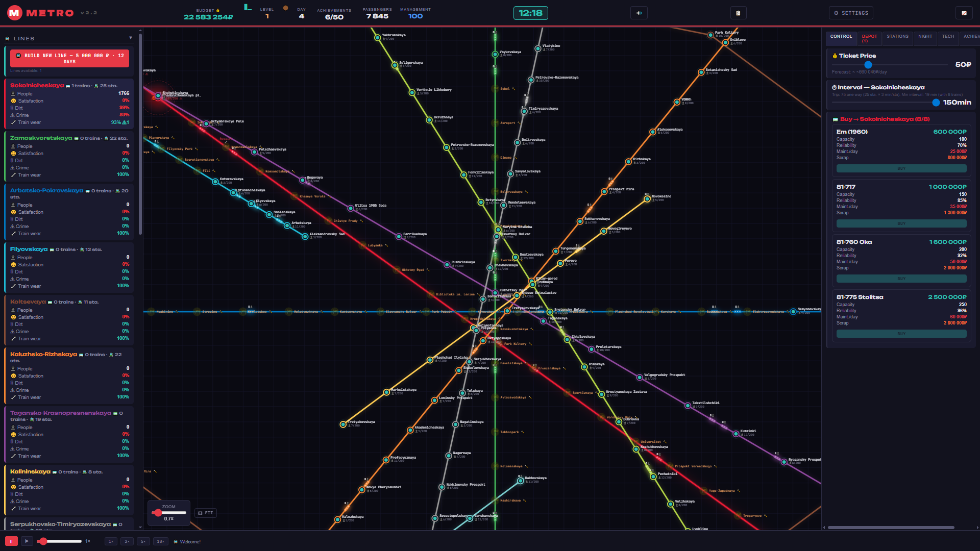Resume simulation with the play button
This screenshot has height=551, width=980.
point(27,541)
